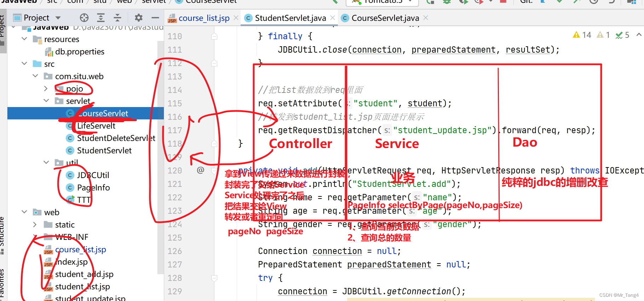Fold the try block at line 128
The image size is (644, 301).
pyautogui.click(x=214, y=278)
